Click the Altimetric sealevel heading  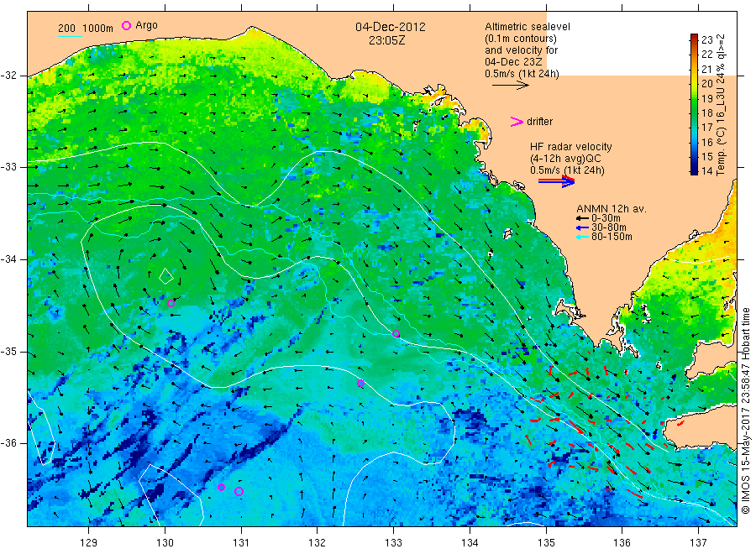click(528, 27)
